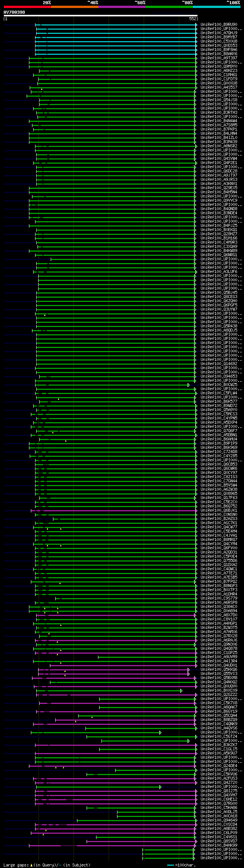The width and height of the screenshot is (244, 868).
Task: Select the UniRef100_Q54JS8 label
Action: pos(219,100)
